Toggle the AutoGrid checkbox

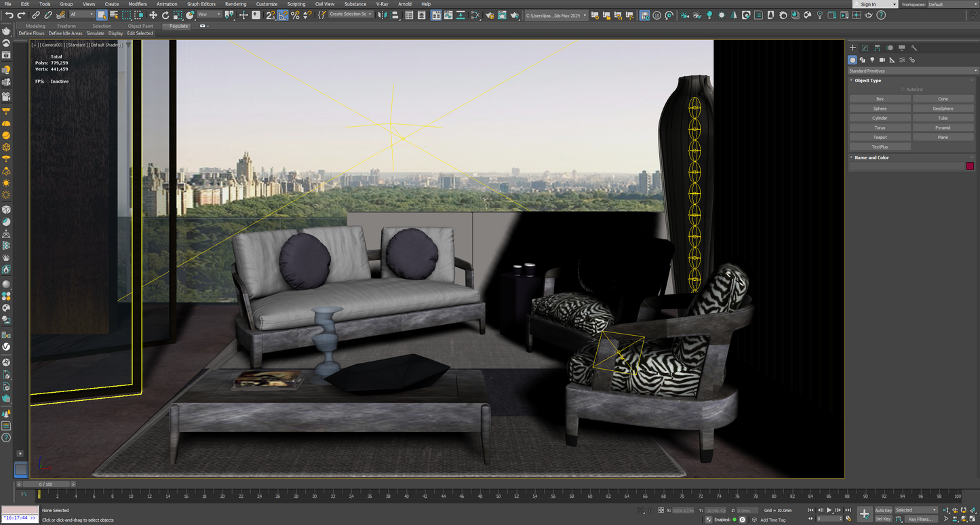click(x=903, y=90)
